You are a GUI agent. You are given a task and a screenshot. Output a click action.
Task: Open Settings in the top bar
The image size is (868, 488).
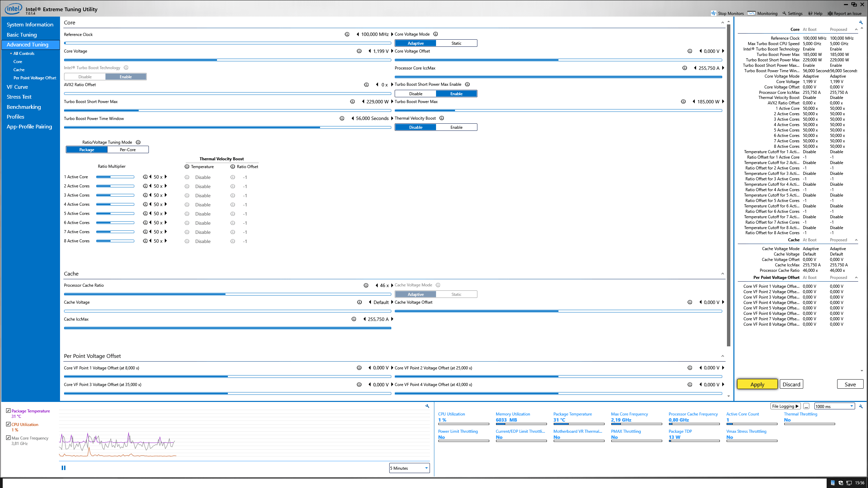(x=792, y=13)
